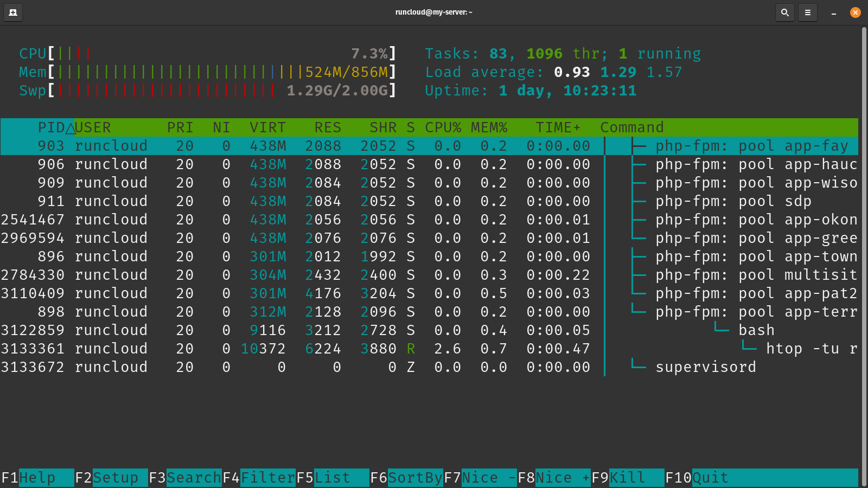868x488 pixels.
Task: Open the F6 SortBy menu
Action: point(406,478)
